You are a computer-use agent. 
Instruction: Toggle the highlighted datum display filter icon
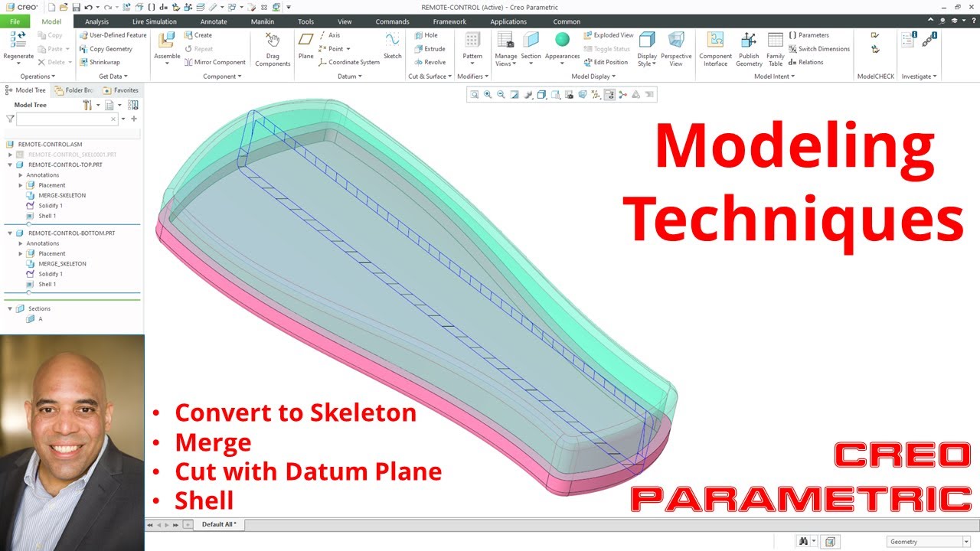coord(609,95)
